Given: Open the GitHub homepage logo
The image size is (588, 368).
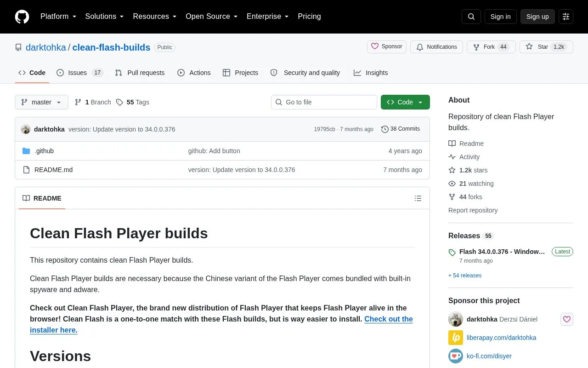Looking at the screenshot, I should [22, 17].
